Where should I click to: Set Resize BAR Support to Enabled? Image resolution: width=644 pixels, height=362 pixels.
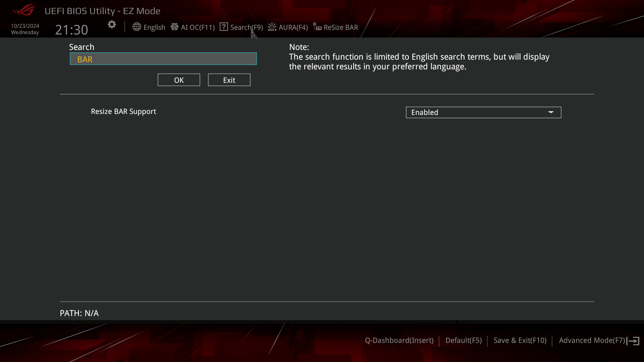(483, 112)
